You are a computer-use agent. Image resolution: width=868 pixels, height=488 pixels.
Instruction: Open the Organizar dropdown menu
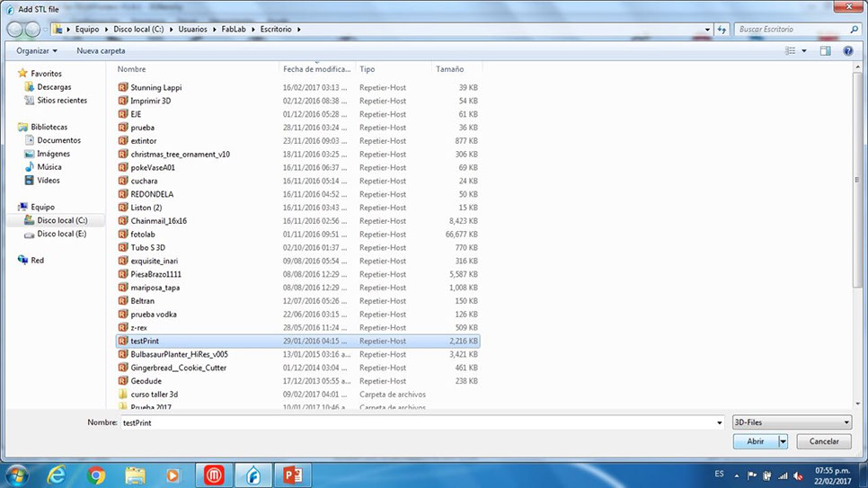(x=37, y=51)
